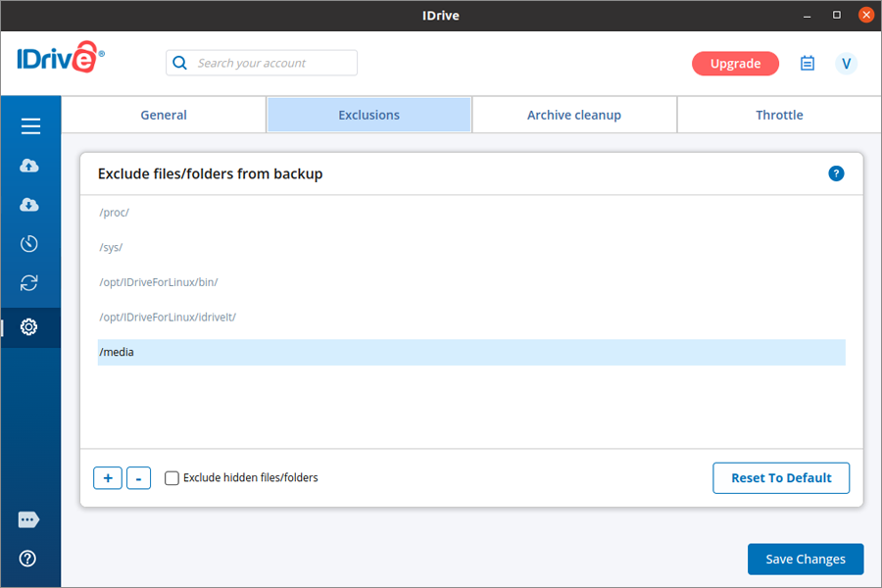Open the chat feedback icon

[x=28, y=519]
